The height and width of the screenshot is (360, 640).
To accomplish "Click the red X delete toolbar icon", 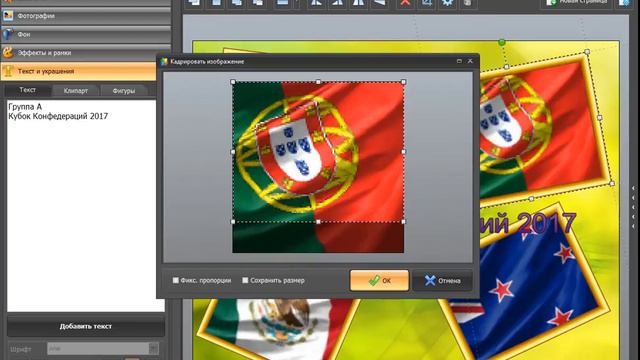I will (x=405, y=2).
